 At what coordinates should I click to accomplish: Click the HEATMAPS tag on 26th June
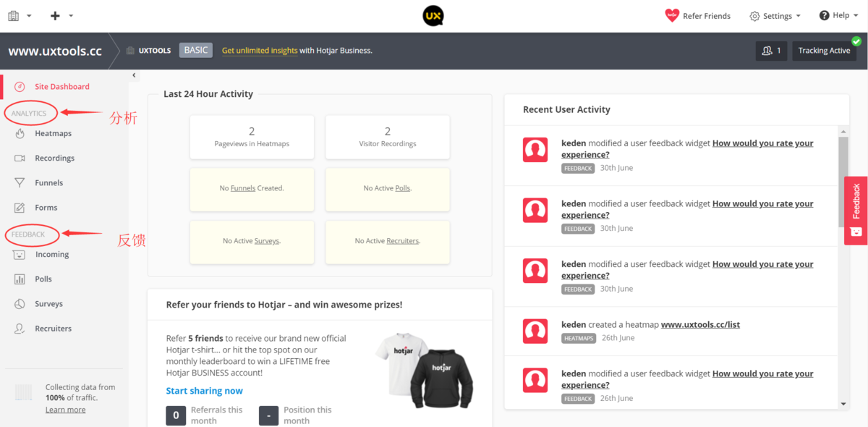[x=578, y=338]
